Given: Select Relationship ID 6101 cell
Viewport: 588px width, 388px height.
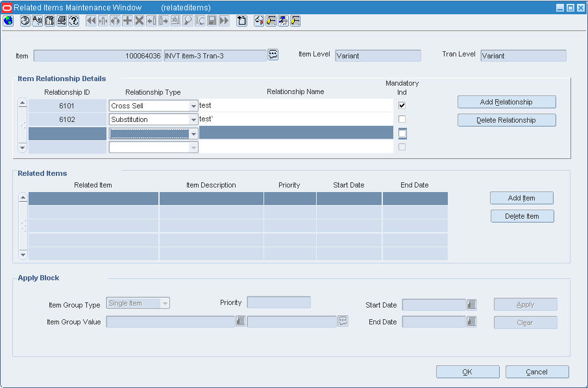Looking at the screenshot, I should coord(67,106).
